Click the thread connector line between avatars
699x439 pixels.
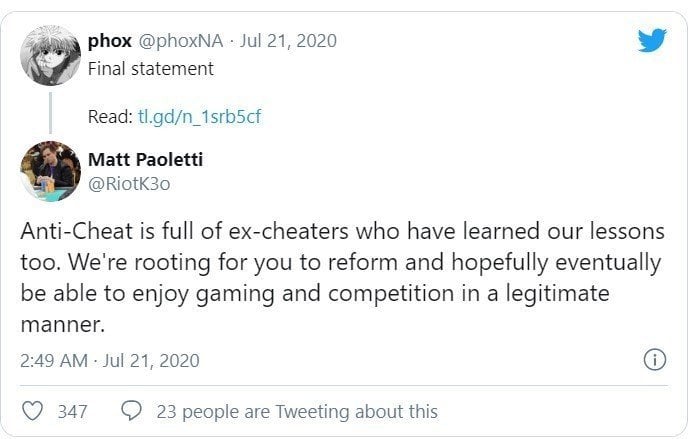click(50, 113)
